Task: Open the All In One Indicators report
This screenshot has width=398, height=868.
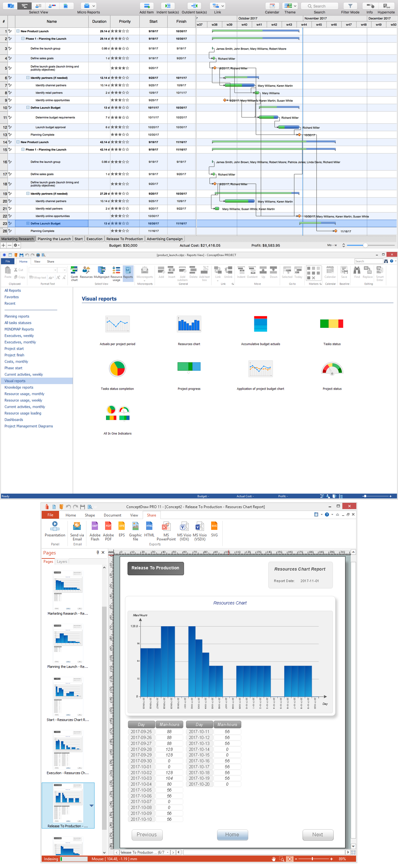Action: (x=118, y=413)
